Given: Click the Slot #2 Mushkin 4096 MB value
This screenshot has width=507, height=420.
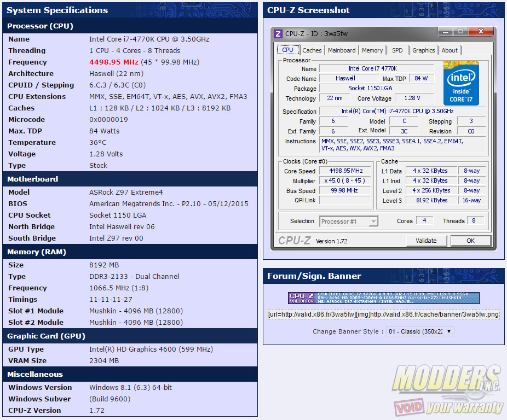Looking at the screenshot, I should click(136, 323).
